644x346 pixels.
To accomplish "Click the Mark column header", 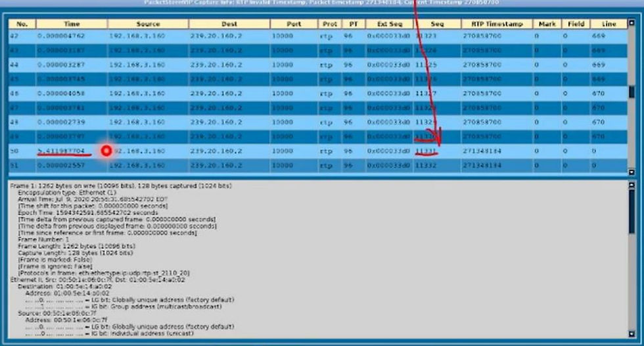I will 547,24.
